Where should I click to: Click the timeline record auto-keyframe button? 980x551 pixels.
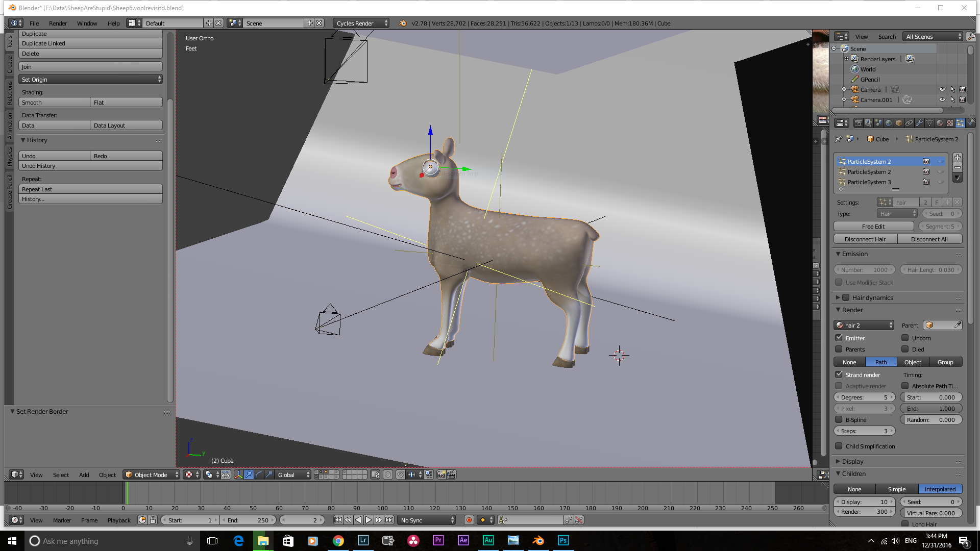(469, 520)
